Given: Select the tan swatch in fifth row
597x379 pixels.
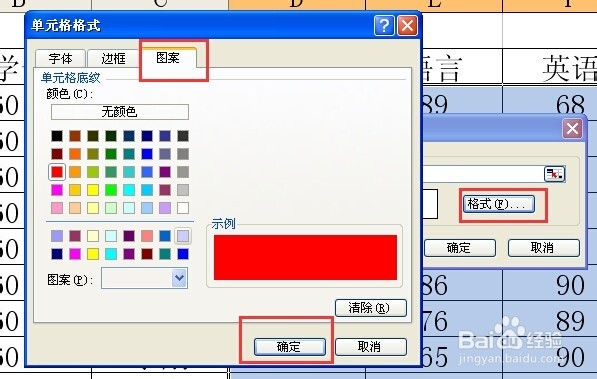Looking at the screenshot, I should (75, 208).
